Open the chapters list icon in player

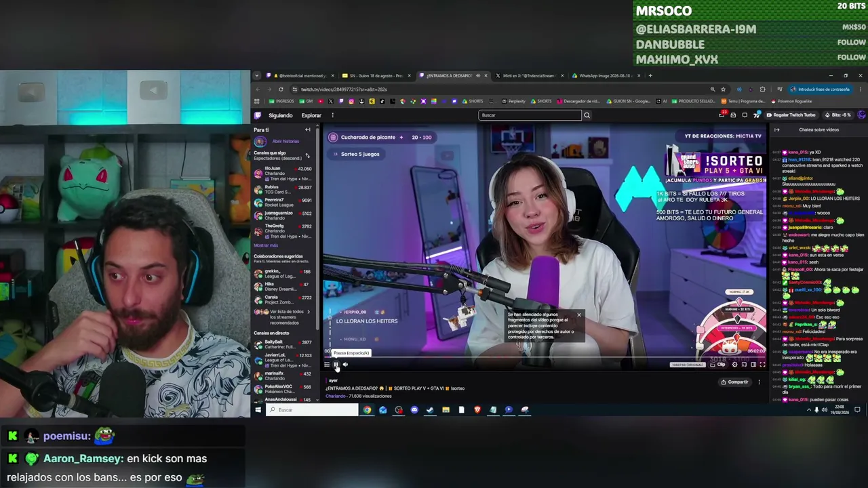pos(327,365)
